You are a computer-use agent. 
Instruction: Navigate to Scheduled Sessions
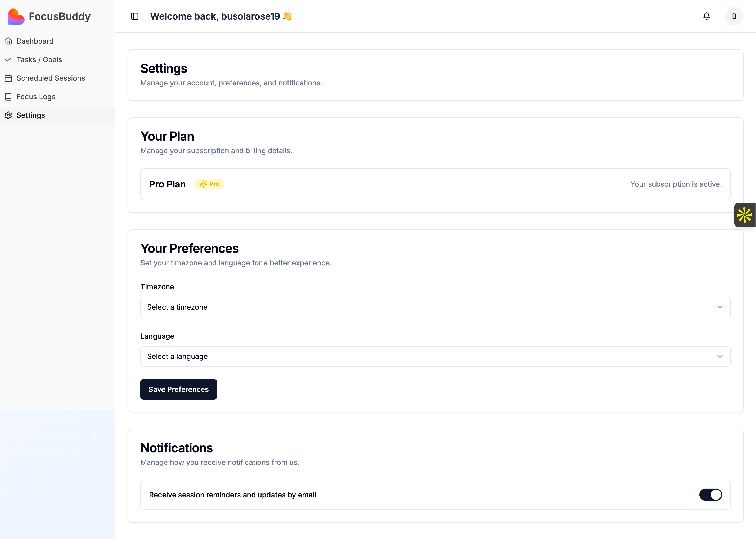coord(51,78)
